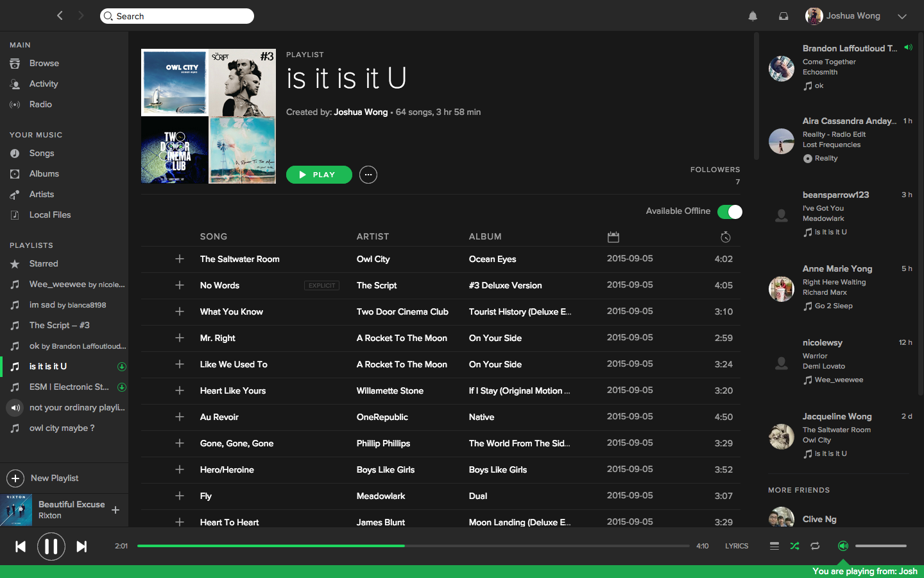Screen dimensions: 924x578
Task: Toggle shuffle playback
Action: point(794,546)
